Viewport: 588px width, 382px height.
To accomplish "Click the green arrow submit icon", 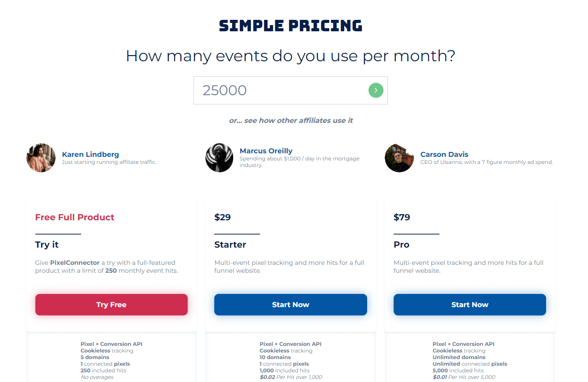I will [x=376, y=90].
